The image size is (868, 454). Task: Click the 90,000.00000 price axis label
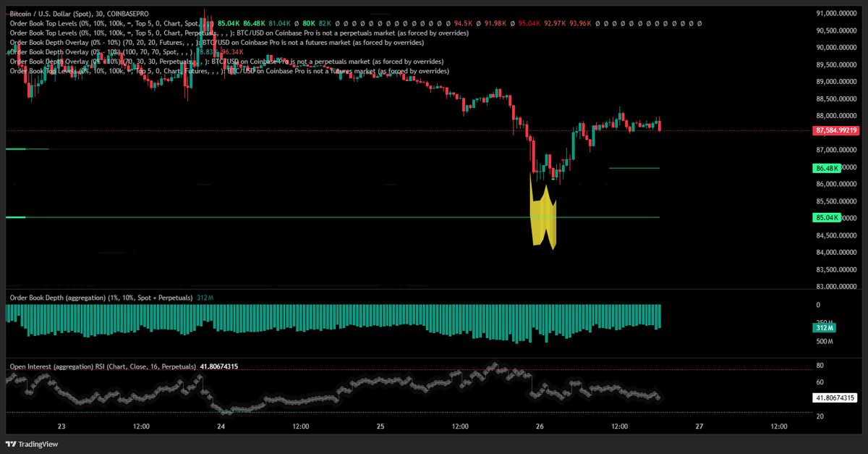click(837, 48)
